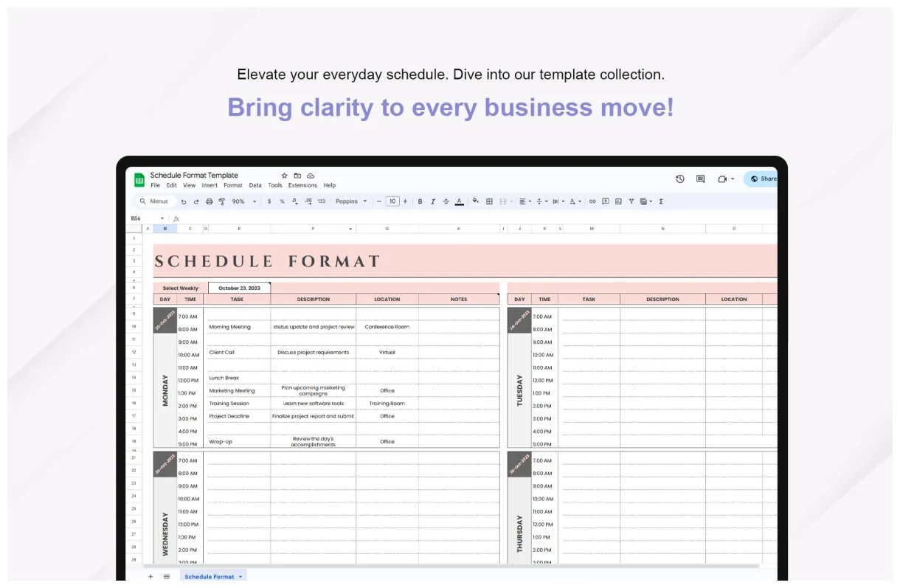Open the text color picker
Screen dimensions: 900x588
pos(458,201)
